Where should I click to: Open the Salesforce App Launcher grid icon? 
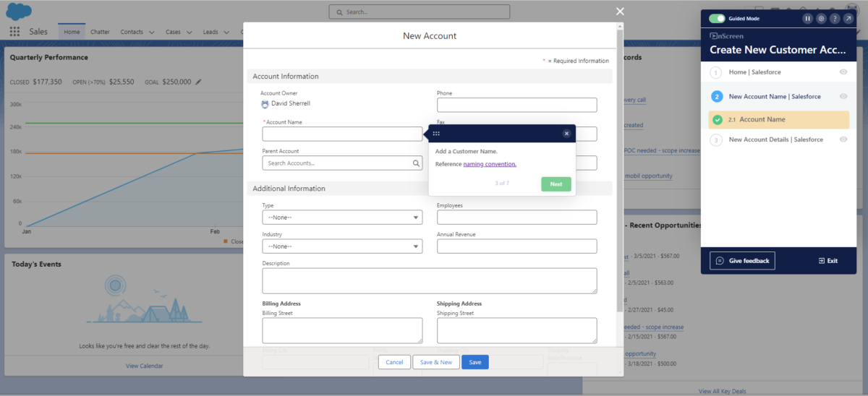click(x=14, y=32)
